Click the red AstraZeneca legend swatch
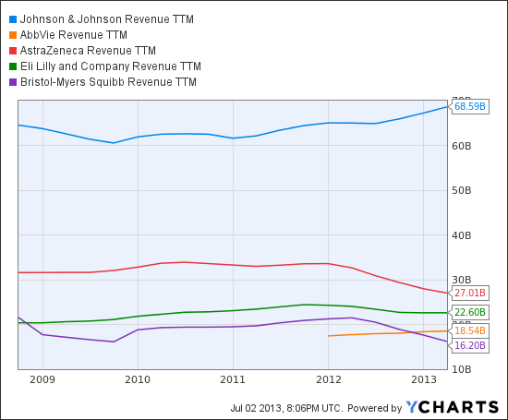 [13, 51]
